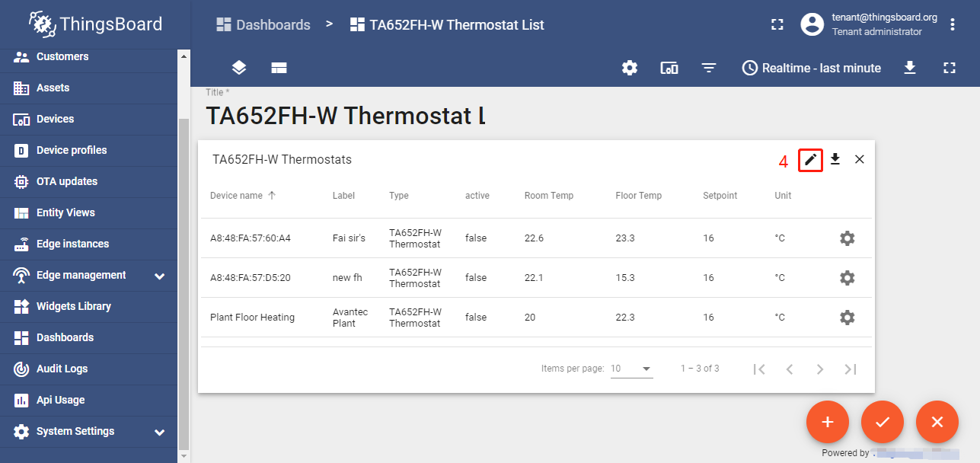Viewport: 980px width, 463px height.
Task: Open the manage layouts icon
Action: click(279, 68)
